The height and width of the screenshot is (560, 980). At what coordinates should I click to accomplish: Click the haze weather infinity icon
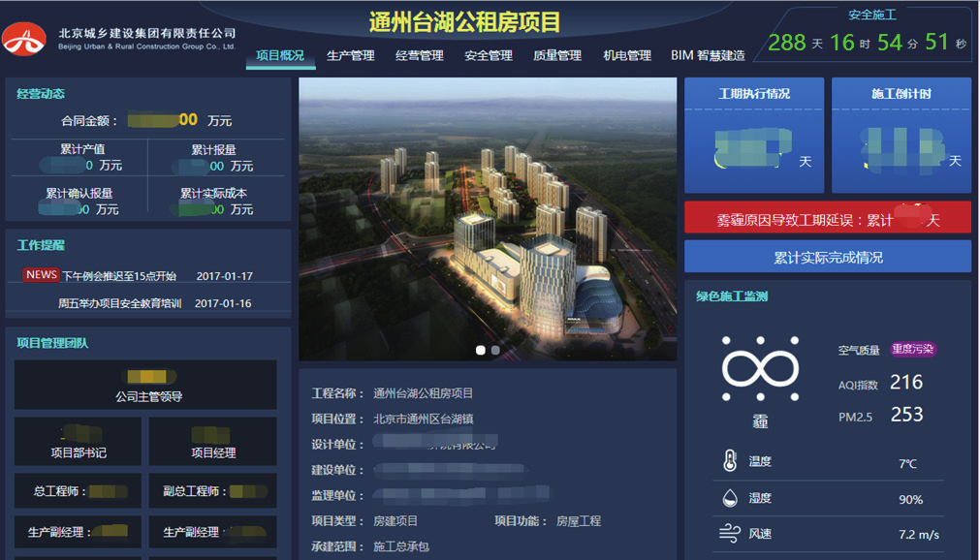pos(760,370)
